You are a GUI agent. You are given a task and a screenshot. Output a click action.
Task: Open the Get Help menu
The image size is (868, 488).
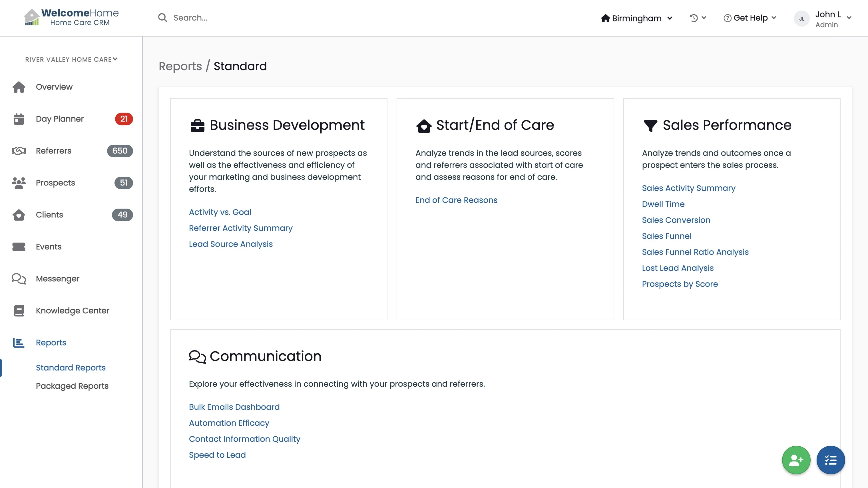pos(750,18)
